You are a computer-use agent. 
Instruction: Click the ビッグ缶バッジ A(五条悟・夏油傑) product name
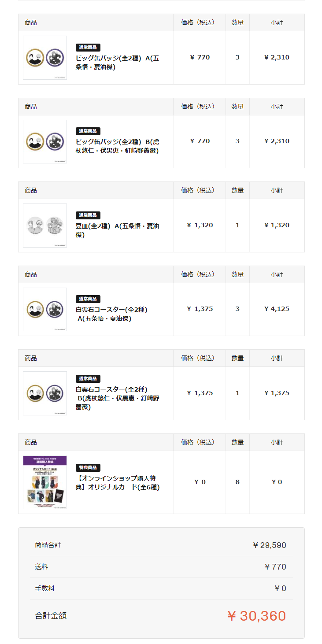point(118,62)
